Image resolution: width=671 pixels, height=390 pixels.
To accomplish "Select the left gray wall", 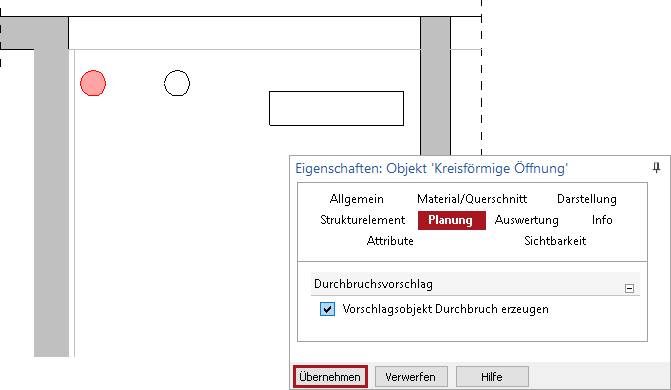I will coord(51,201).
